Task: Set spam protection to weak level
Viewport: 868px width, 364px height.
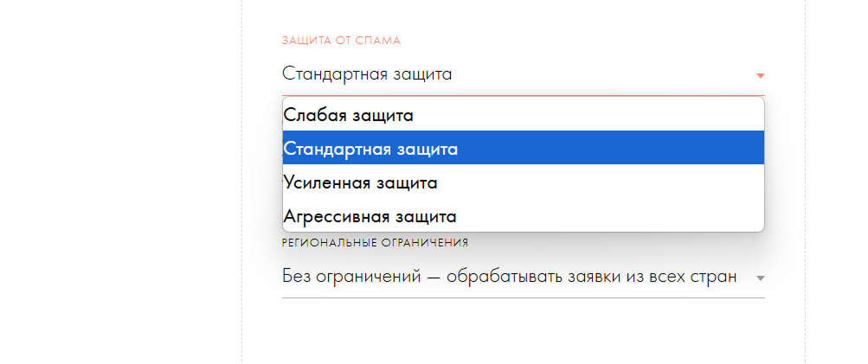Action: [523, 115]
